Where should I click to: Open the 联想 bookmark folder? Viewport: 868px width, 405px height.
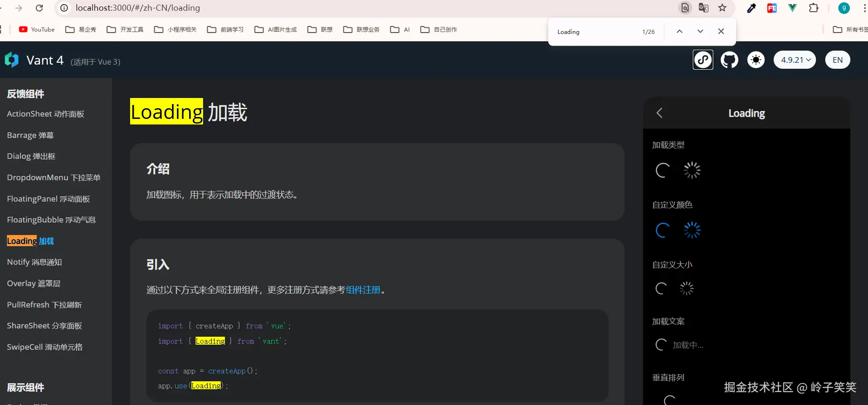coord(320,29)
